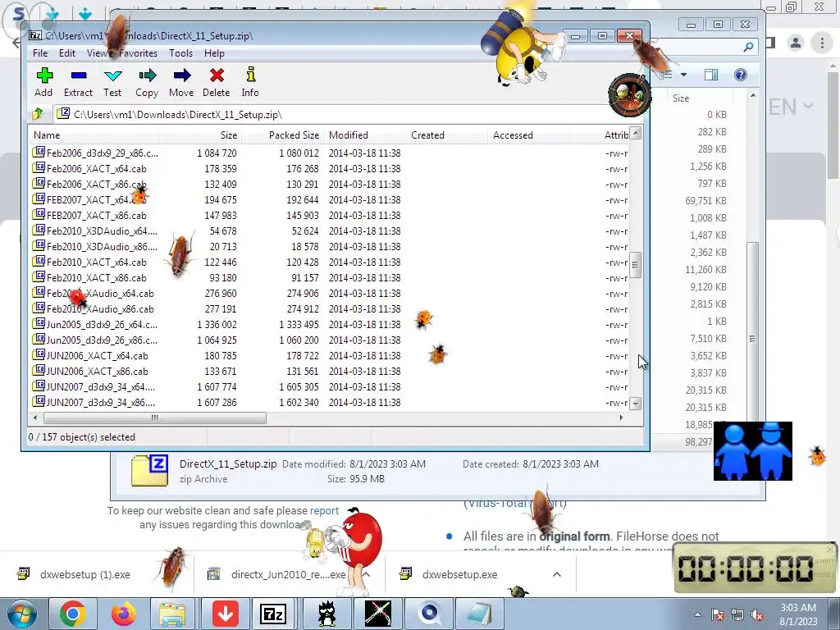This screenshot has width=840, height=630.
Task: Expand options chevron for dxwebsetup.exe download
Action: tap(557, 574)
